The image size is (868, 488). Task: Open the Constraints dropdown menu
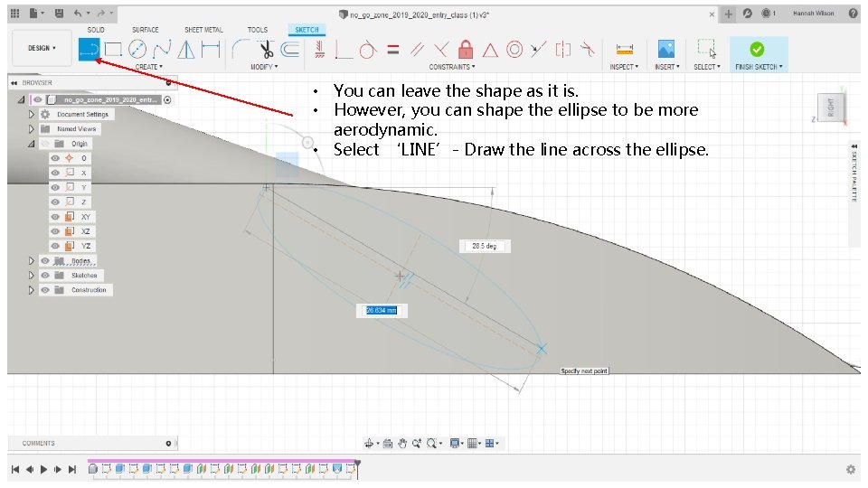tap(452, 67)
